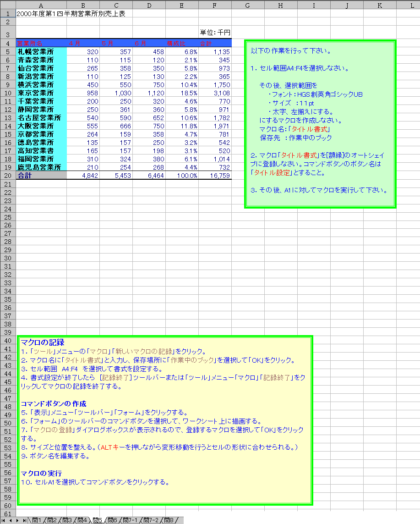Select the title cell 2000年度第1四半期営業所別売上表
The height and width of the screenshot is (524, 420).
[71, 14]
